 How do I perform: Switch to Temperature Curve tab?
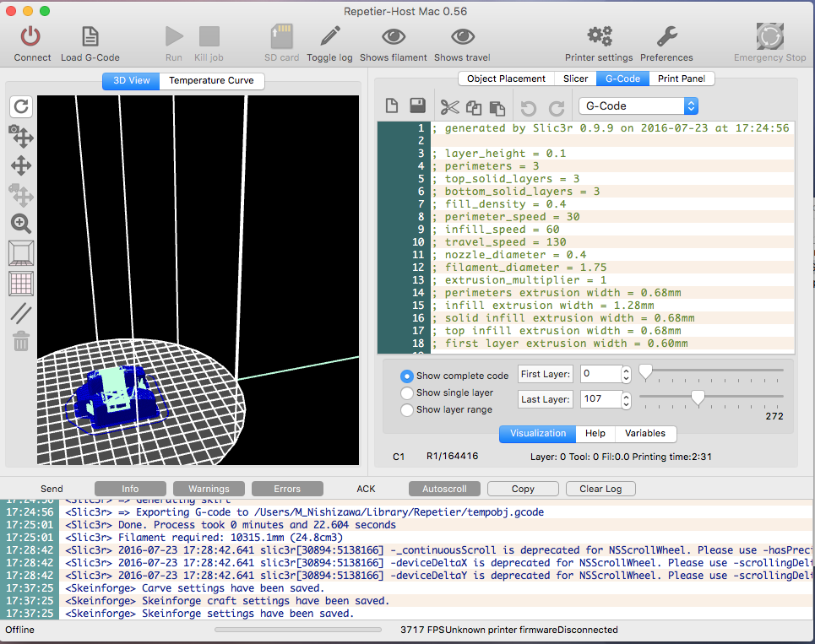pos(212,81)
